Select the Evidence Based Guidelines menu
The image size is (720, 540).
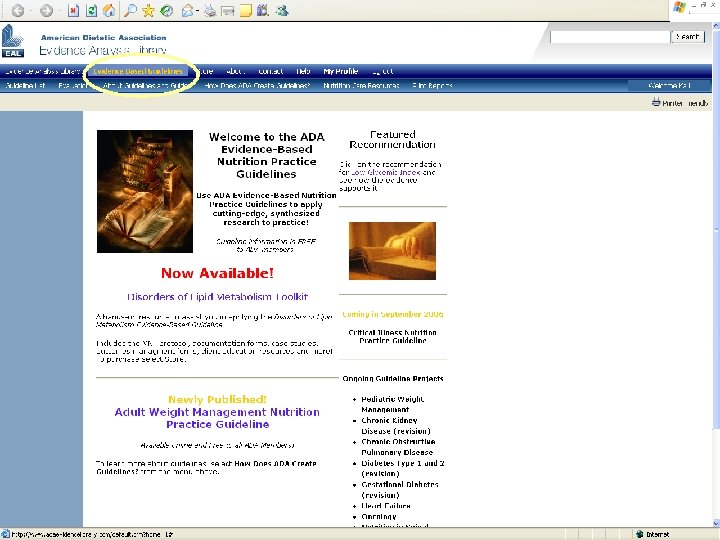pyautogui.click(x=138, y=71)
